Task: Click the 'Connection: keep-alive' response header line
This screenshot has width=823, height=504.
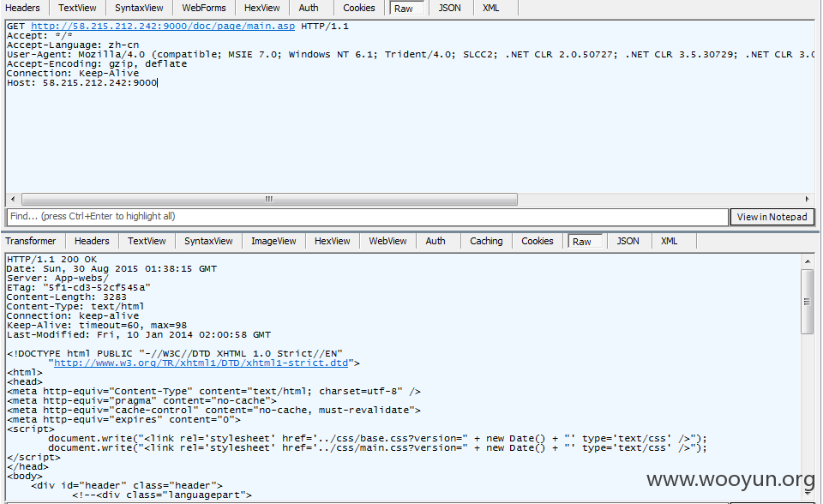Action: (73, 316)
